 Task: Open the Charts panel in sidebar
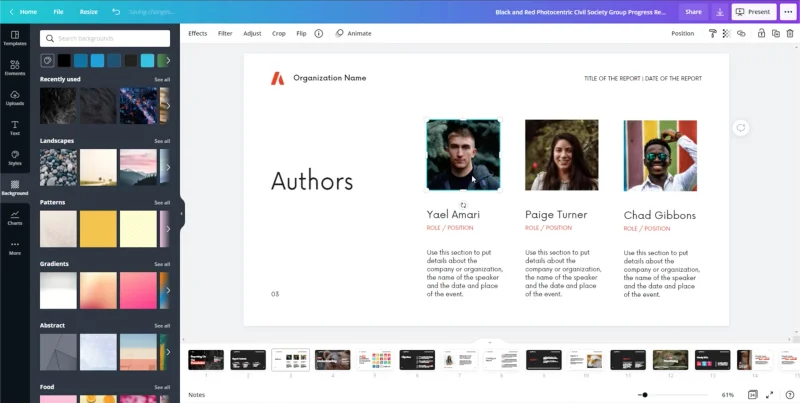[x=15, y=218]
